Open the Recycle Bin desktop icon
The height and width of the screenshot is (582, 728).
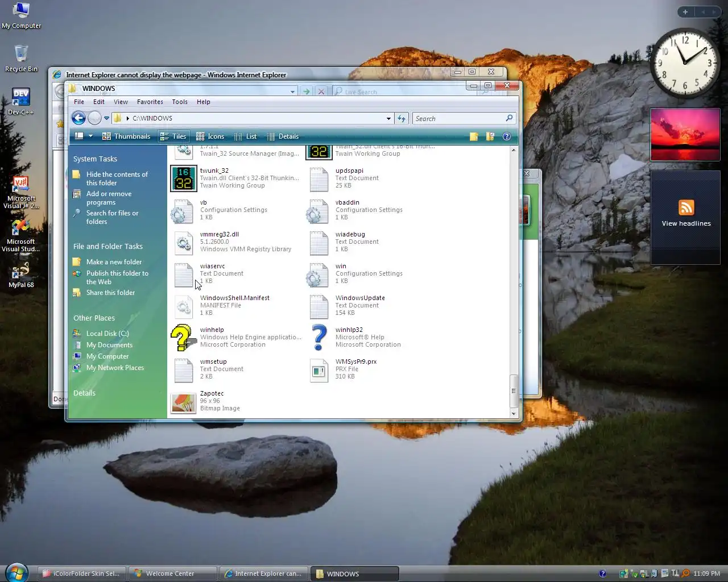click(x=21, y=58)
